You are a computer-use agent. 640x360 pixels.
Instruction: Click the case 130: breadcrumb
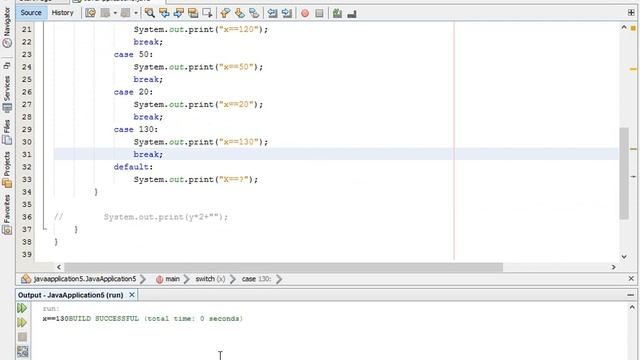(x=256, y=279)
